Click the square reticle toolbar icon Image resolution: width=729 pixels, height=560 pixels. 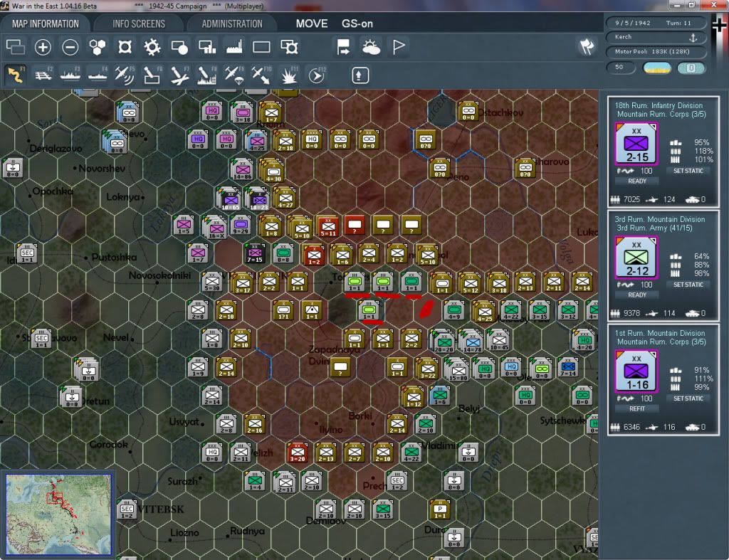click(x=125, y=47)
